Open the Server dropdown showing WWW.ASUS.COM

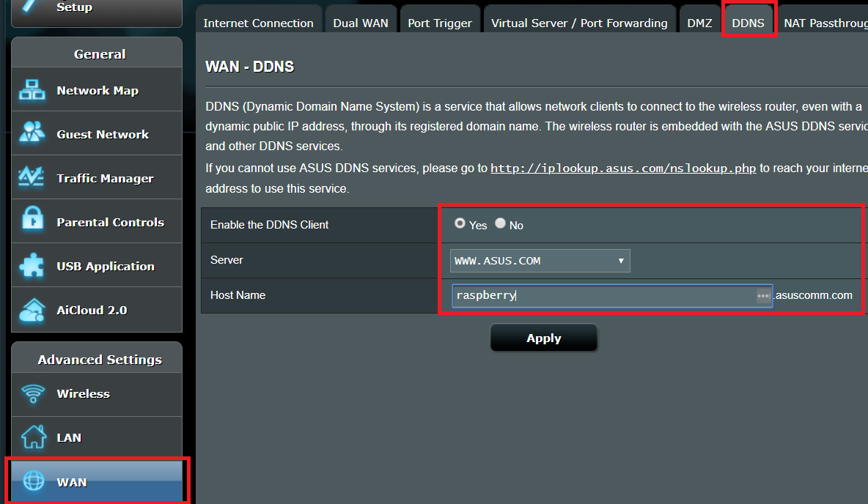(540, 261)
